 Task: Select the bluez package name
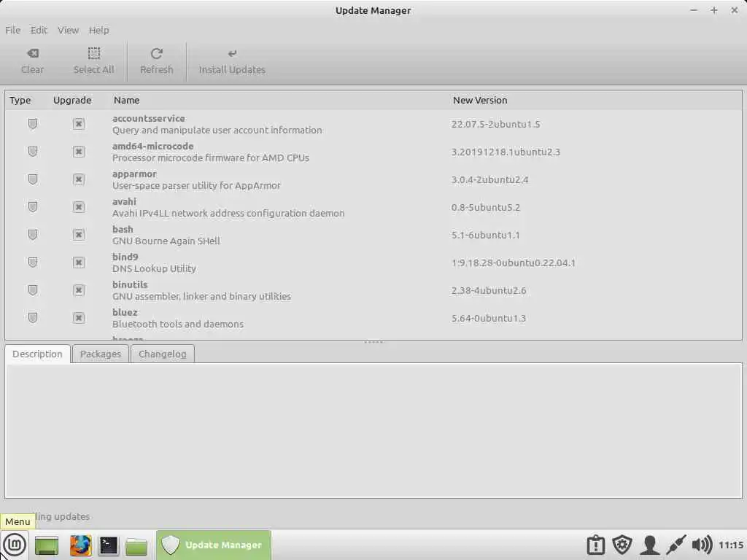125,312
